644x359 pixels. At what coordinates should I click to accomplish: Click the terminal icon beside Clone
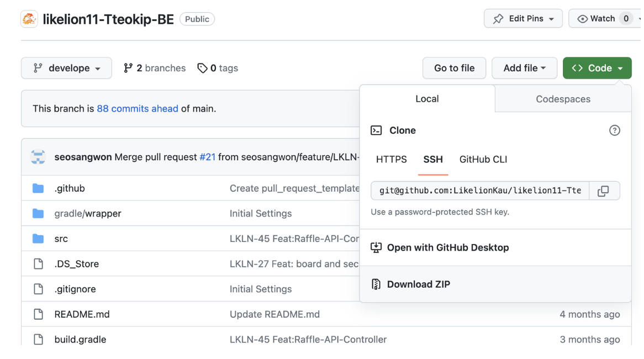(376, 130)
